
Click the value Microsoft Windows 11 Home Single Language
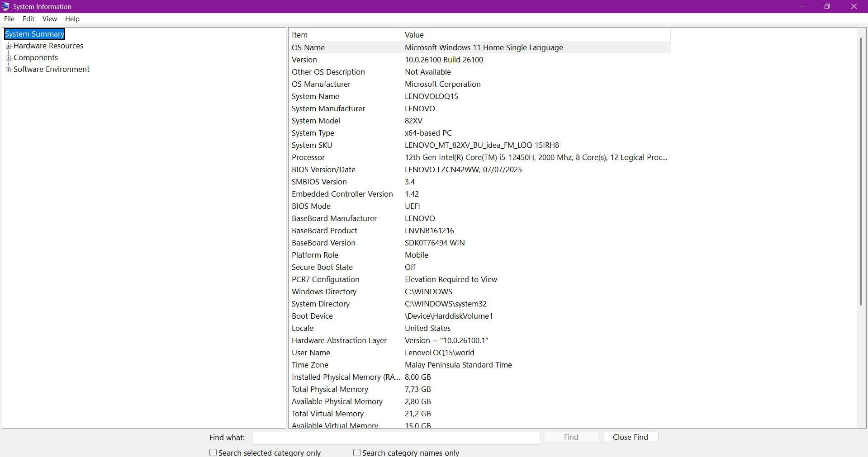click(x=484, y=47)
